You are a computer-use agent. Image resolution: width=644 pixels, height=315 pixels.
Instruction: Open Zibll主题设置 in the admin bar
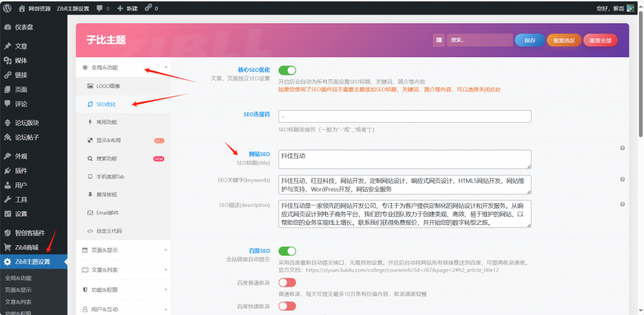tap(73, 8)
